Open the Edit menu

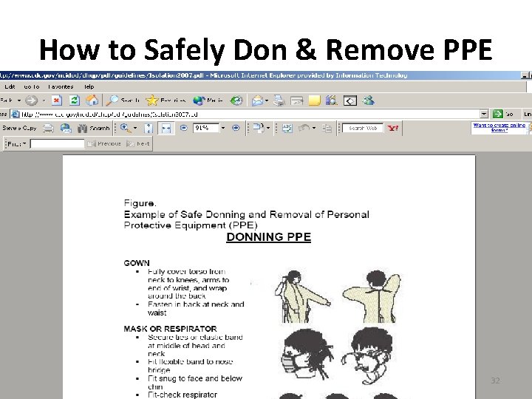(x=10, y=86)
